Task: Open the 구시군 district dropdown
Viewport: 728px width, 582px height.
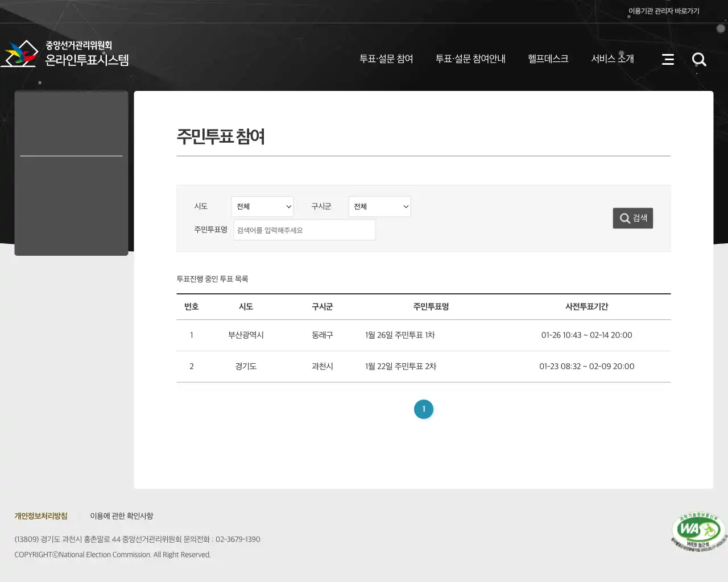Action: click(x=379, y=206)
